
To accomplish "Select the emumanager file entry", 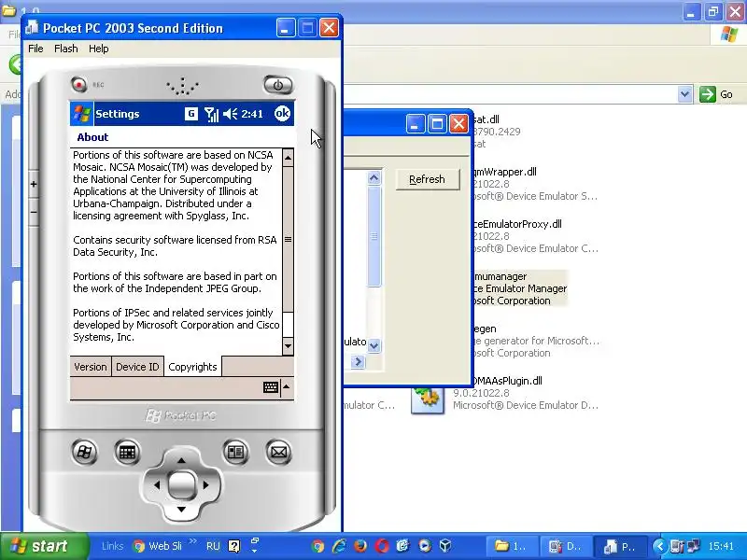I will (520, 288).
